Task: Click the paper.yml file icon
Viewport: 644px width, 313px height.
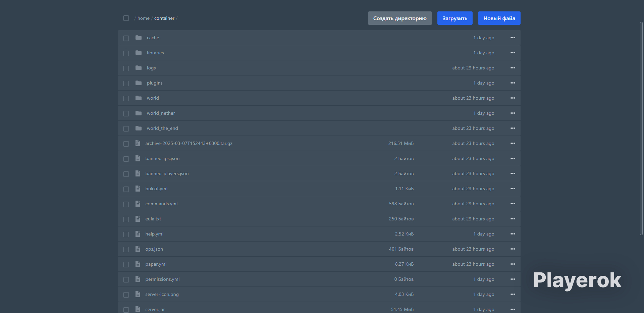Action: [138, 264]
